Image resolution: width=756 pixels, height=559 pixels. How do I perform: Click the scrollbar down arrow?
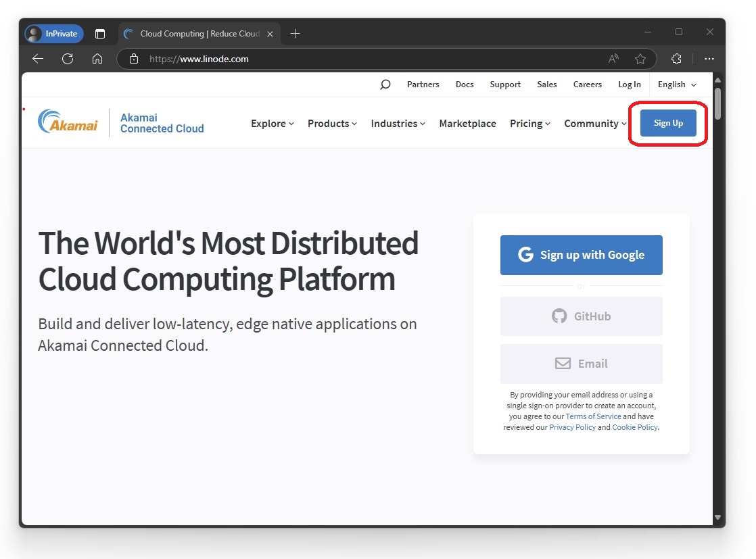[717, 518]
